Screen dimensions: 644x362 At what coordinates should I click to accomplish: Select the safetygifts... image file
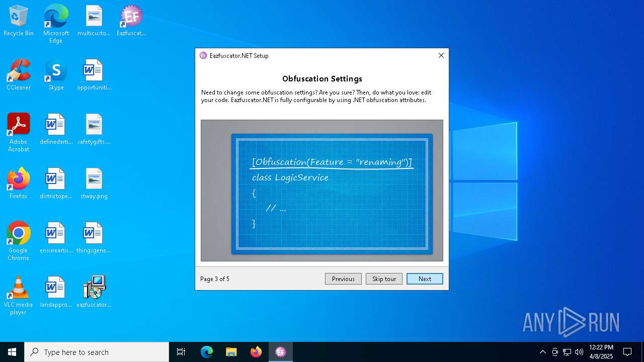[x=94, y=129]
